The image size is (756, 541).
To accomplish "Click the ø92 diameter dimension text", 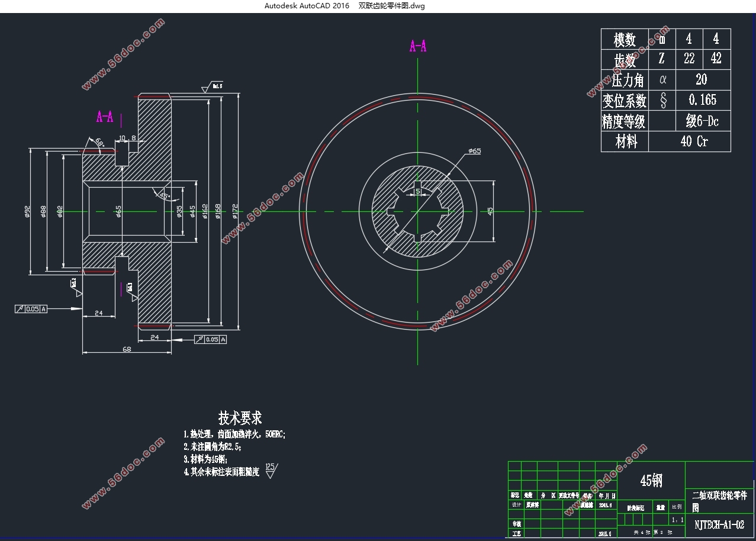I will point(27,211).
